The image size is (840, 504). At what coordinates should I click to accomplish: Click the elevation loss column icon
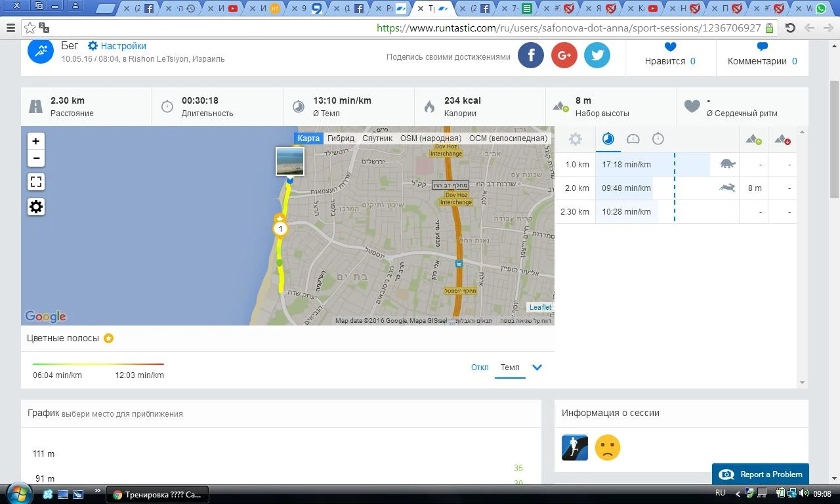coord(782,140)
